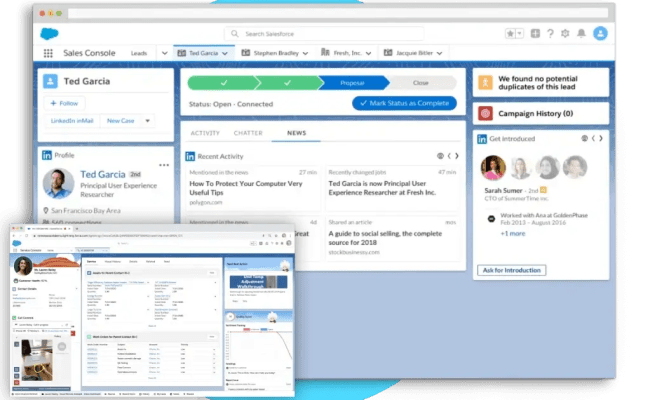Open Stephen Bradley tab dropdown arrow
The image size is (650, 400).
(x=306, y=53)
